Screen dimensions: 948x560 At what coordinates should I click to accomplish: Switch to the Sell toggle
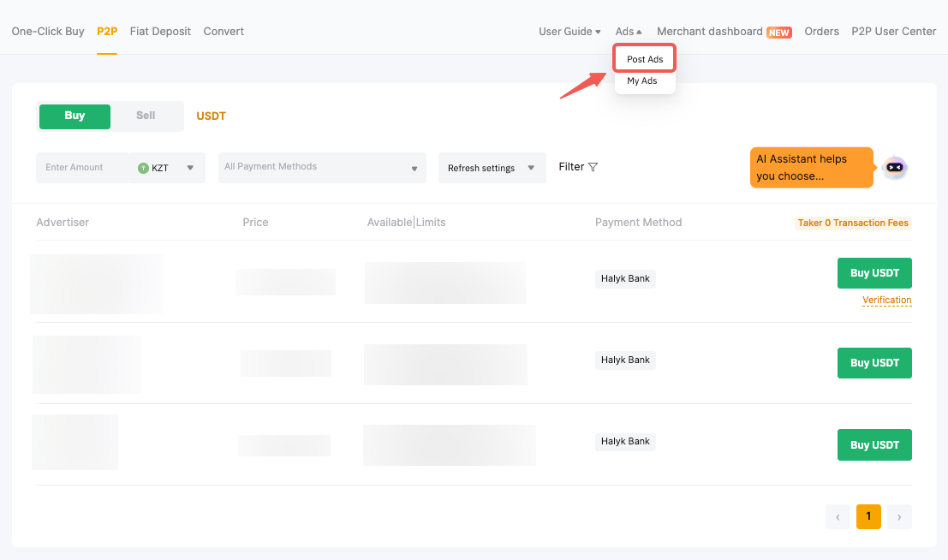146,116
